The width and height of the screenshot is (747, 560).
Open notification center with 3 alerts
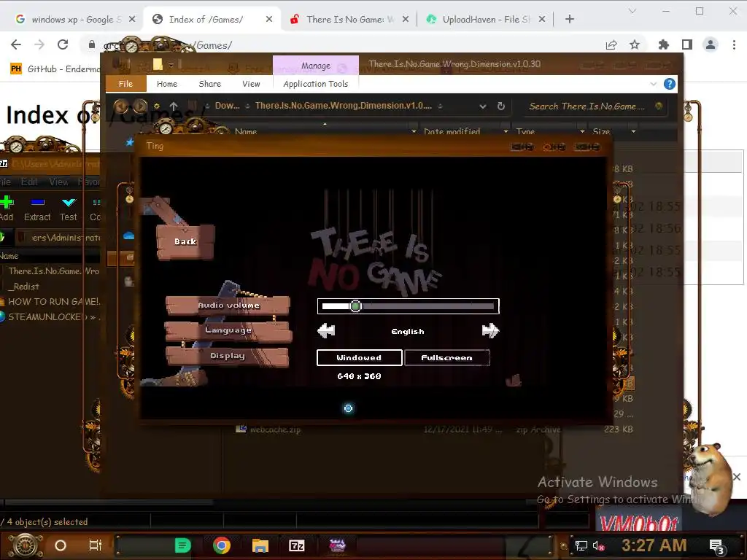[x=716, y=546]
